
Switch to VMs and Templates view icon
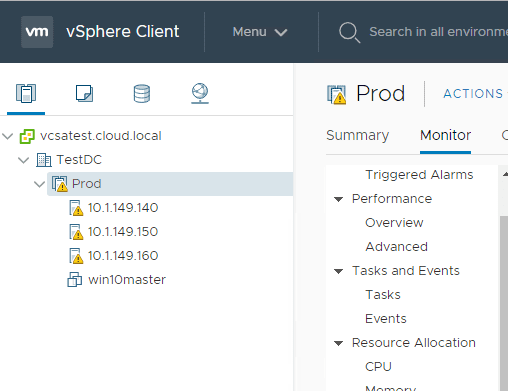pyautogui.click(x=84, y=93)
